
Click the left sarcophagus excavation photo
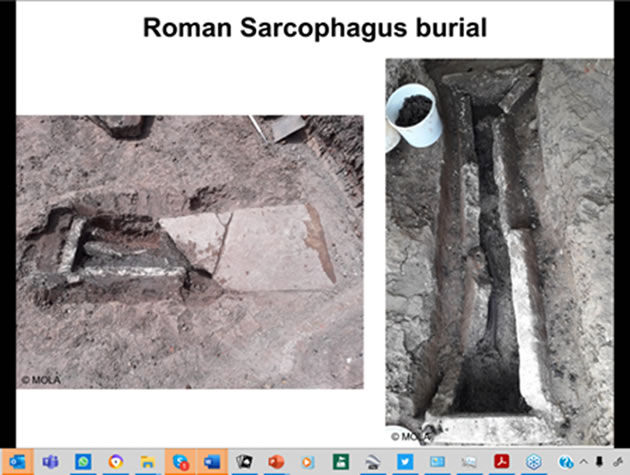point(190,251)
